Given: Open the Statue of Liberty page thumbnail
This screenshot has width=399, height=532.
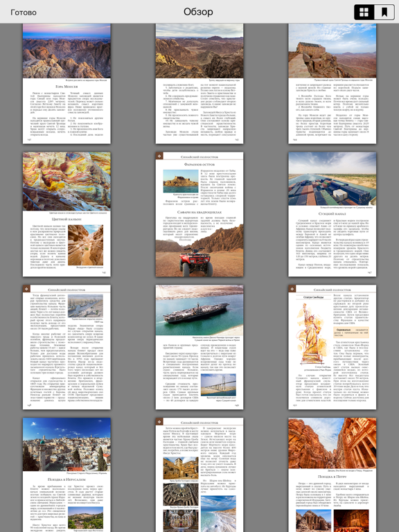Looking at the screenshot, I should [332, 347].
